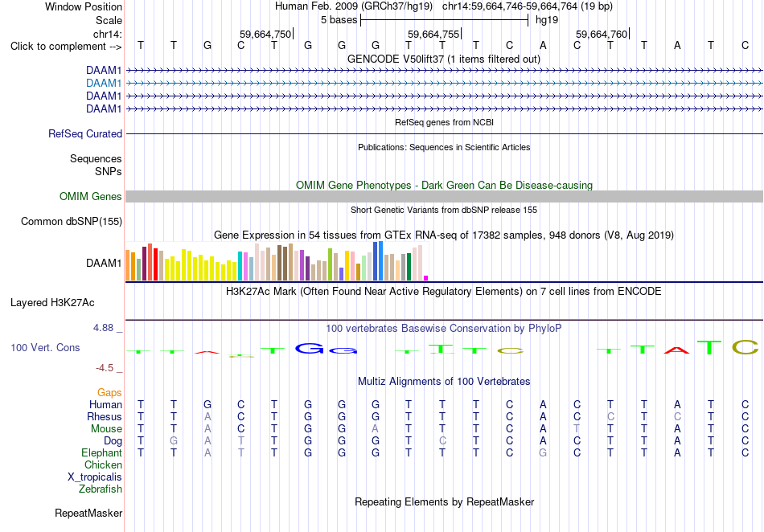Click the orange Gaps label

point(109,392)
